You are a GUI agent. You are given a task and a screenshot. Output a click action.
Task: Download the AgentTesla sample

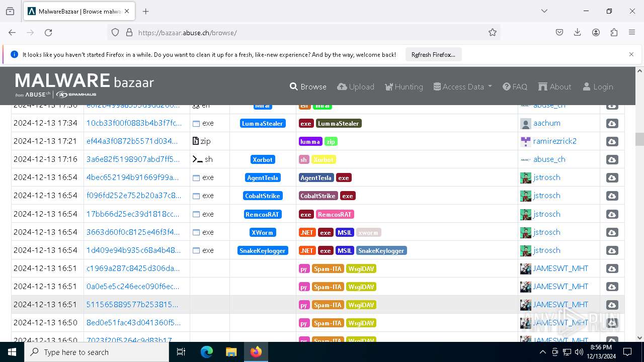point(612,178)
